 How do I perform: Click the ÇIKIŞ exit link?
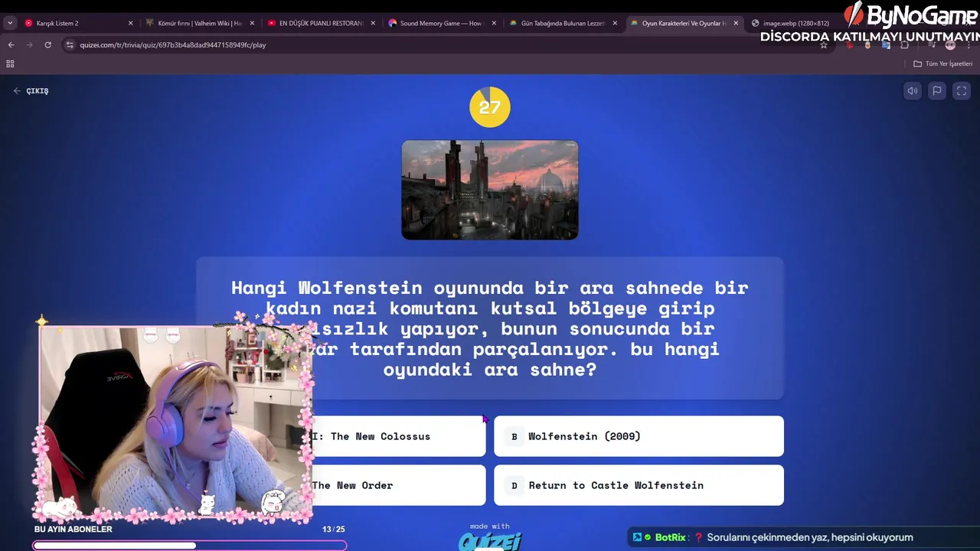tap(38, 91)
